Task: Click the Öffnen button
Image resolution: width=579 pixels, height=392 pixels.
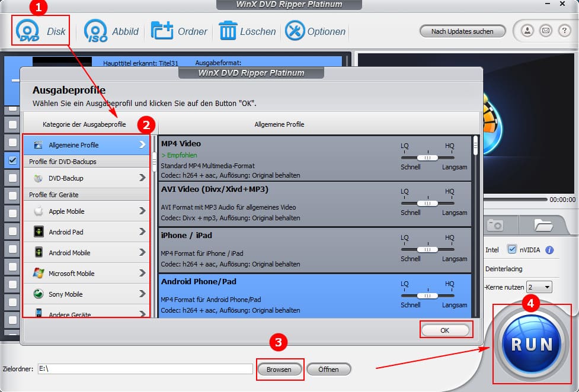Action: point(328,369)
